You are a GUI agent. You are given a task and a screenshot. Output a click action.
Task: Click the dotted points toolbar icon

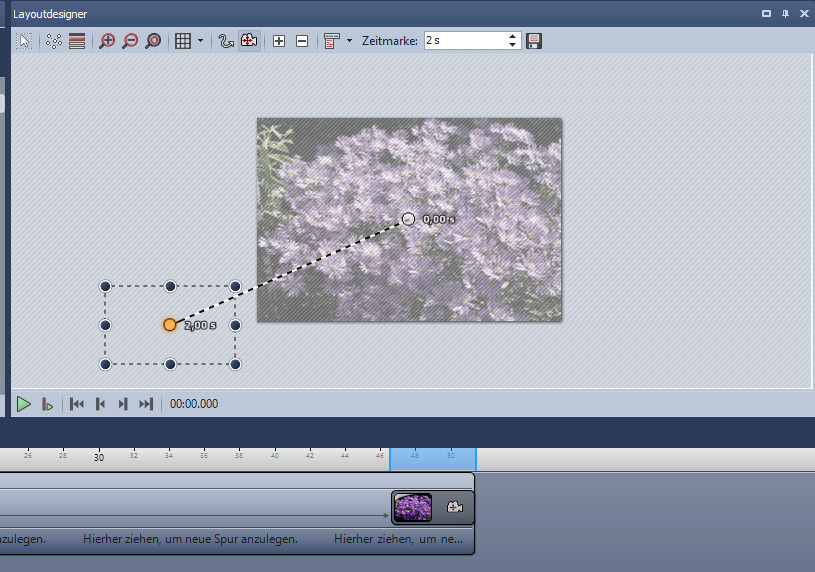click(54, 41)
